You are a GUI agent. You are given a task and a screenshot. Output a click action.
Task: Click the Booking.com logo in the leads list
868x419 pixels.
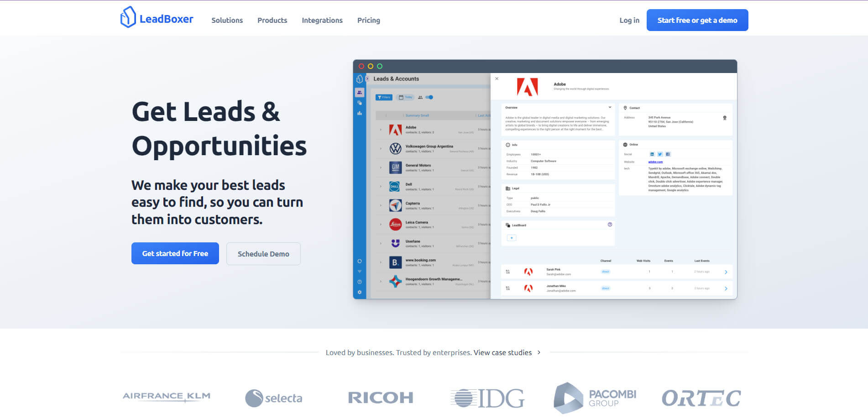point(395,262)
